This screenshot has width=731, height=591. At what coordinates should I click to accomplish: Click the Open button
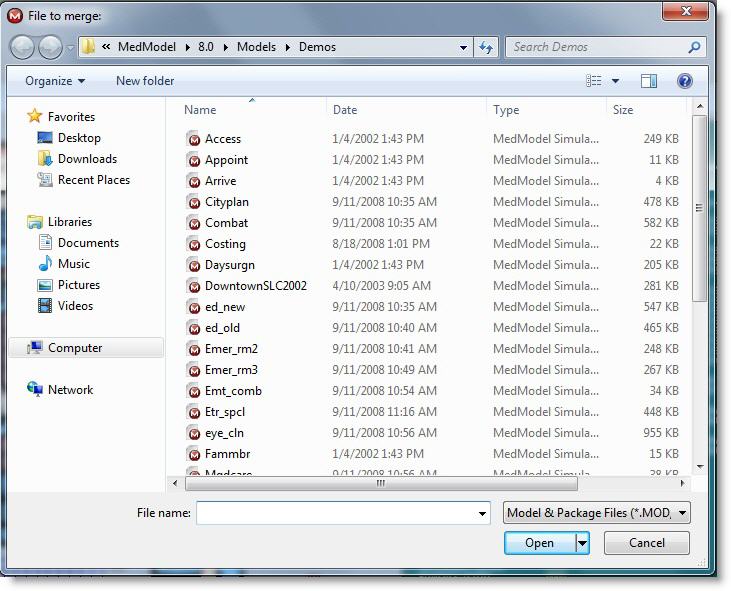click(x=540, y=543)
